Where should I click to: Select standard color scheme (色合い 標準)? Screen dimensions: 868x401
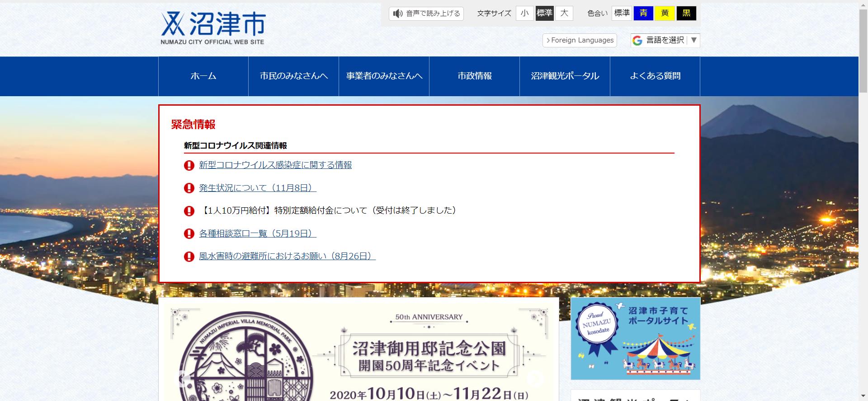(622, 13)
